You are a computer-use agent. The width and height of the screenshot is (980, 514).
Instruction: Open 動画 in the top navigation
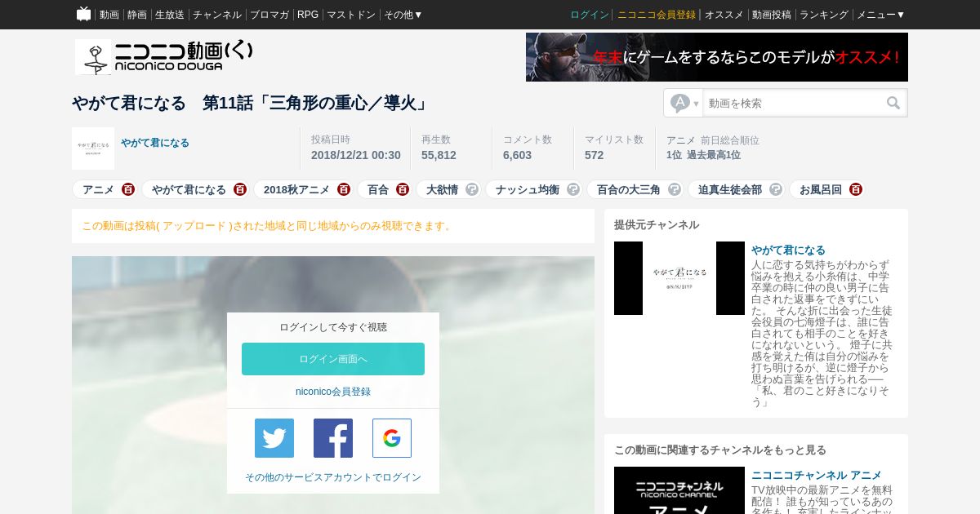point(109,15)
